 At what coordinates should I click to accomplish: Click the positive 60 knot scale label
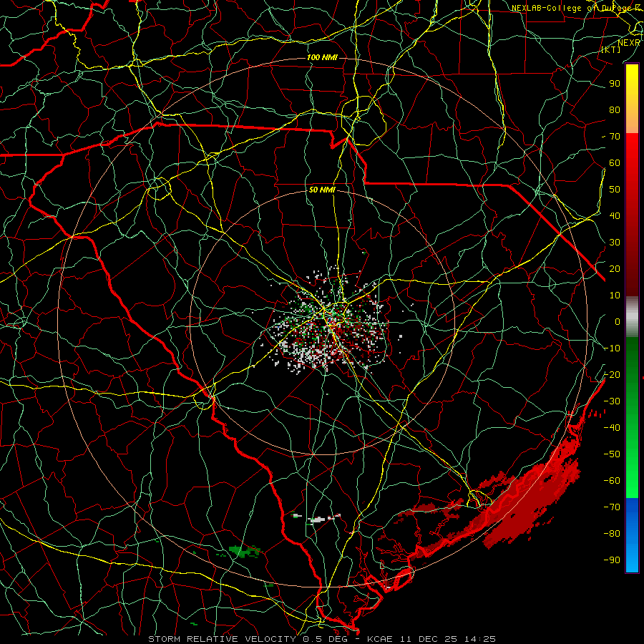click(615, 163)
